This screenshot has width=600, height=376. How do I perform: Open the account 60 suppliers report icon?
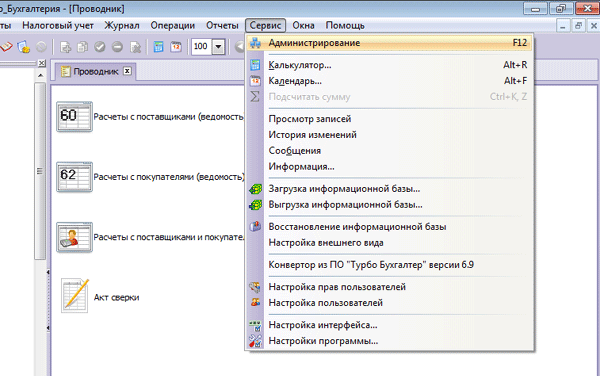pos(74,117)
